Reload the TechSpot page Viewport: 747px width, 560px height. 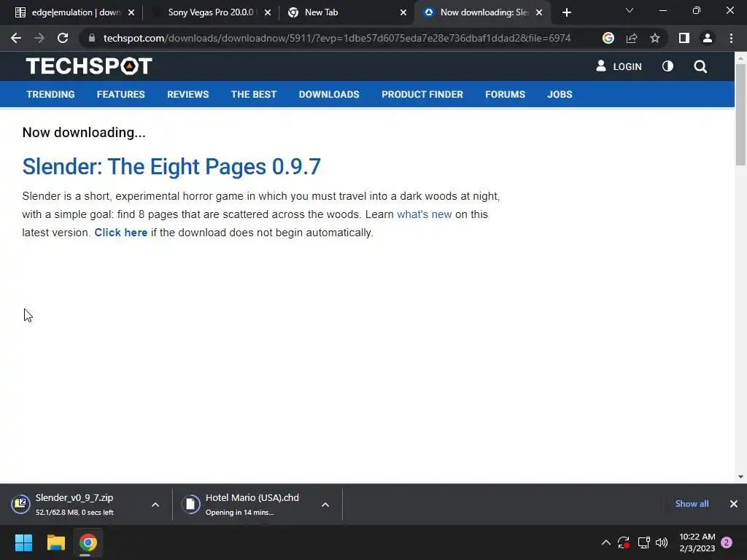coord(63,38)
